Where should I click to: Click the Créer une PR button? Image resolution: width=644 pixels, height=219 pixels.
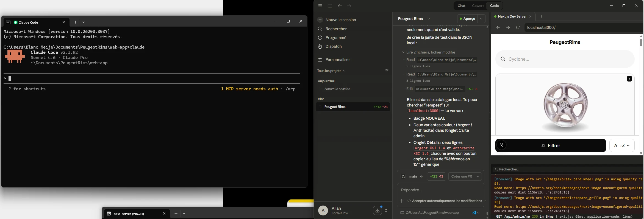point(462,176)
